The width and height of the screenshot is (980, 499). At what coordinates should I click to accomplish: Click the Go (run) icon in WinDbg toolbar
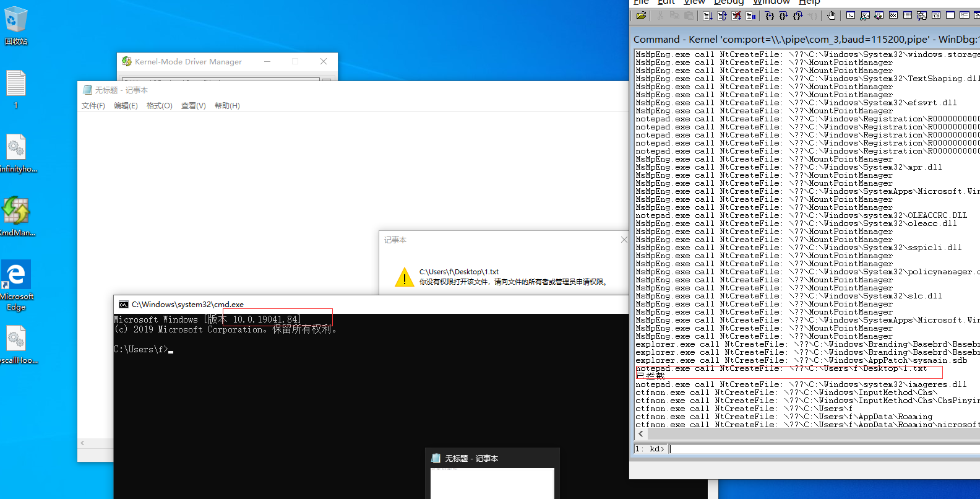point(708,15)
